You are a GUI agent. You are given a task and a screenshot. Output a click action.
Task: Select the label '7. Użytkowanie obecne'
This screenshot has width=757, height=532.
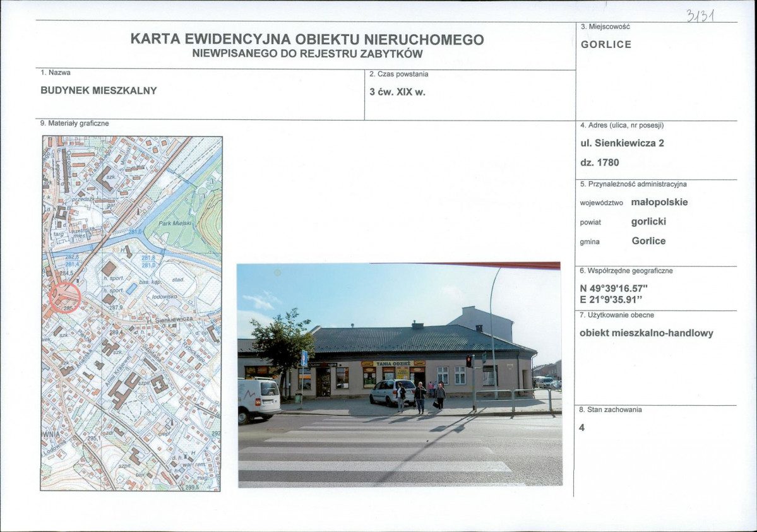pyautogui.click(x=616, y=316)
